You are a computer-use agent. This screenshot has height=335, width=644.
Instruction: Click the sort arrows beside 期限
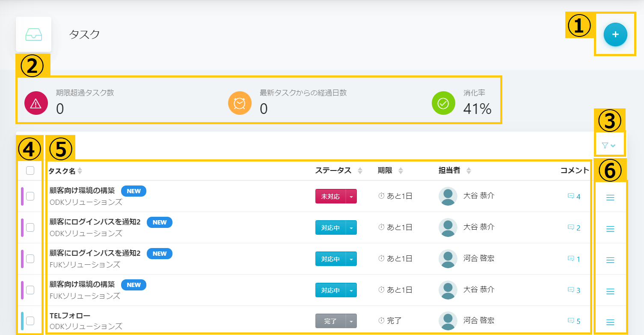pos(401,170)
